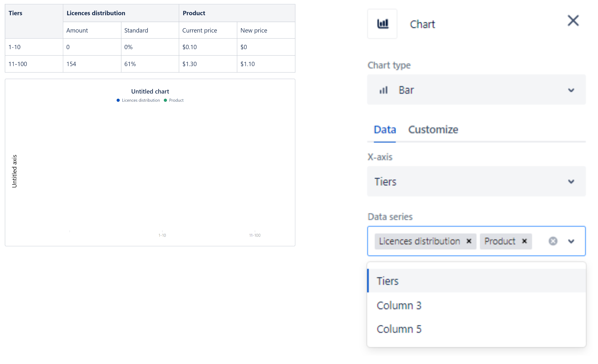The image size is (598, 364).
Task: Toggle Product legend entry in chart
Action: click(x=174, y=100)
